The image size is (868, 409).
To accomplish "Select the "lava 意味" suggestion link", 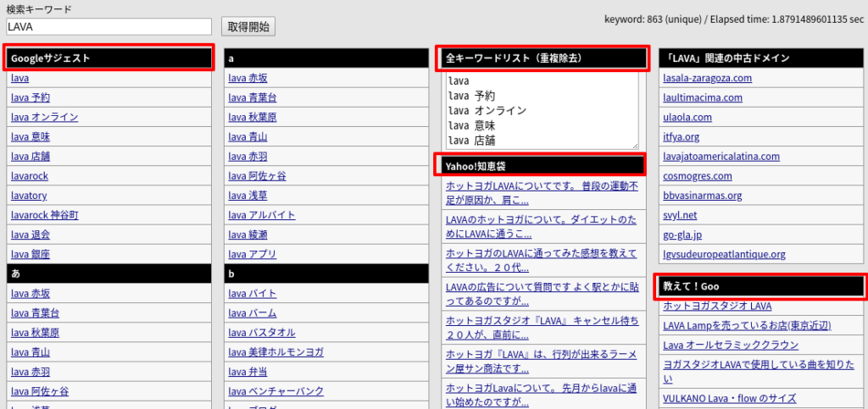I will point(31,136).
